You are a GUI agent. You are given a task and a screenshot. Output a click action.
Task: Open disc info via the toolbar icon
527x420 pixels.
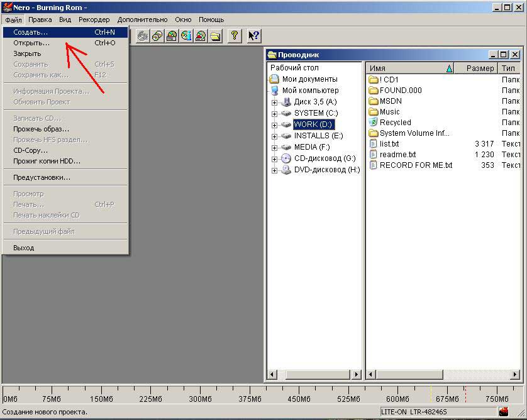(186, 36)
